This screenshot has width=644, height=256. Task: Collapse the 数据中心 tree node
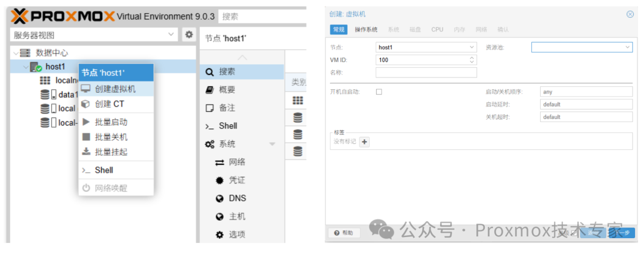(x=16, y=53)
